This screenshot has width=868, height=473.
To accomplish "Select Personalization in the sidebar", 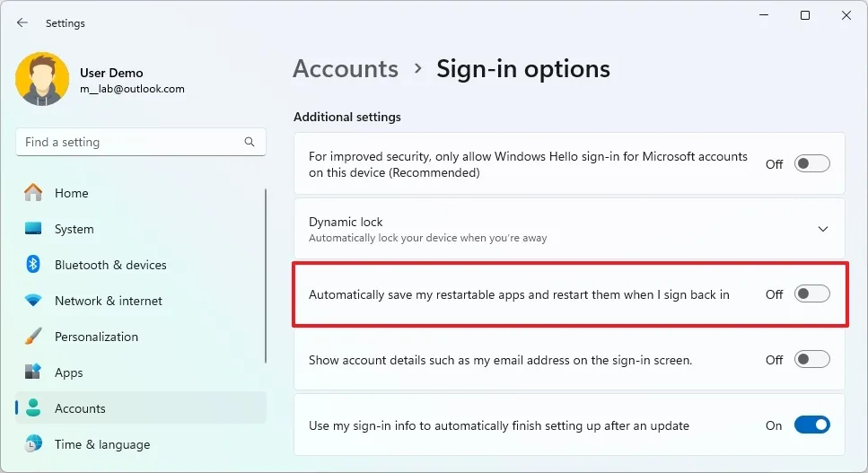I will 141,337.
